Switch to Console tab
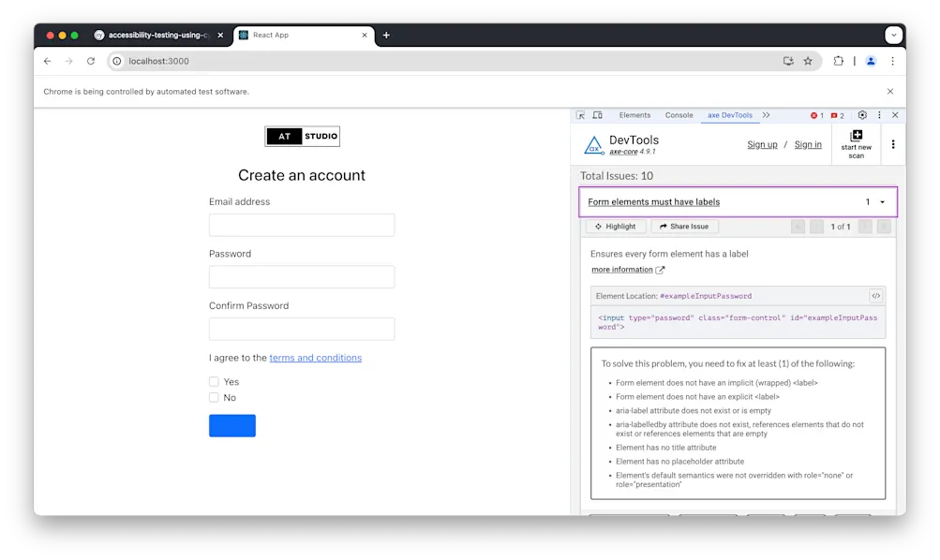The image size is (940, 560). click(679, 115)
